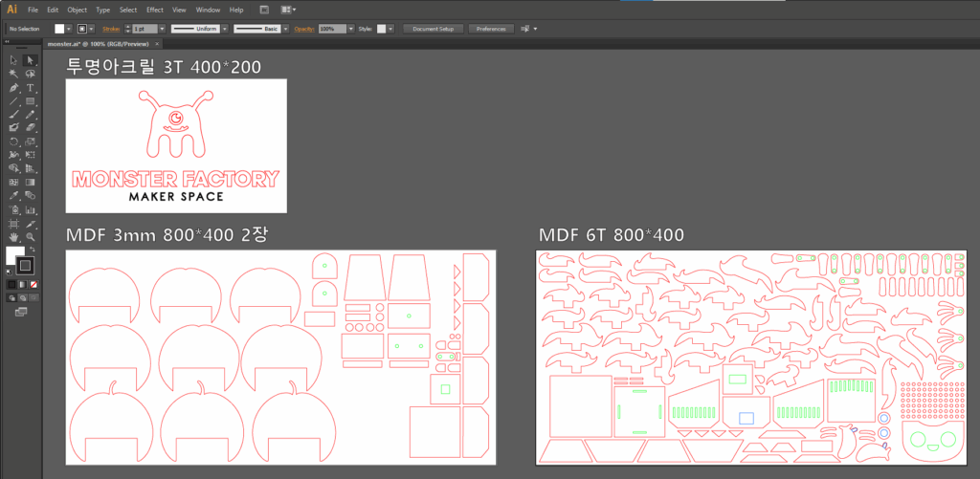Select the Blob Brush tool

coord(13,127)
